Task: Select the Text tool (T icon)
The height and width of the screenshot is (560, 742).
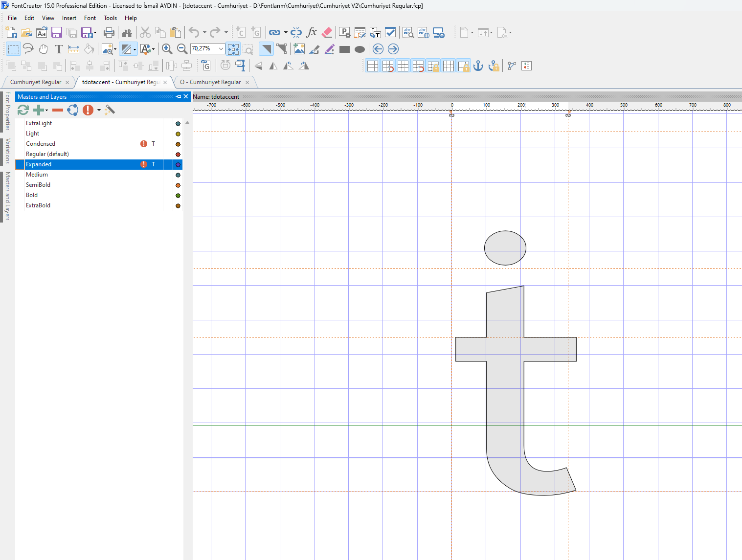Action: (59, 49)
